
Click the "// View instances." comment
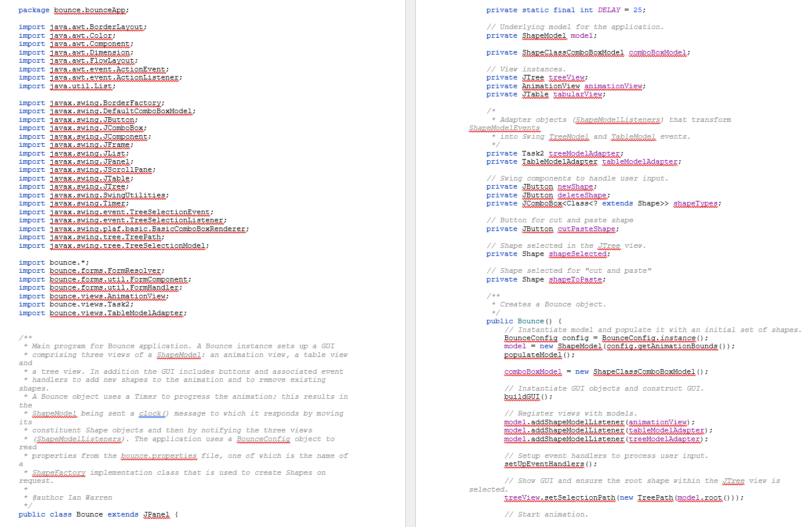click(x=526, y=69)
